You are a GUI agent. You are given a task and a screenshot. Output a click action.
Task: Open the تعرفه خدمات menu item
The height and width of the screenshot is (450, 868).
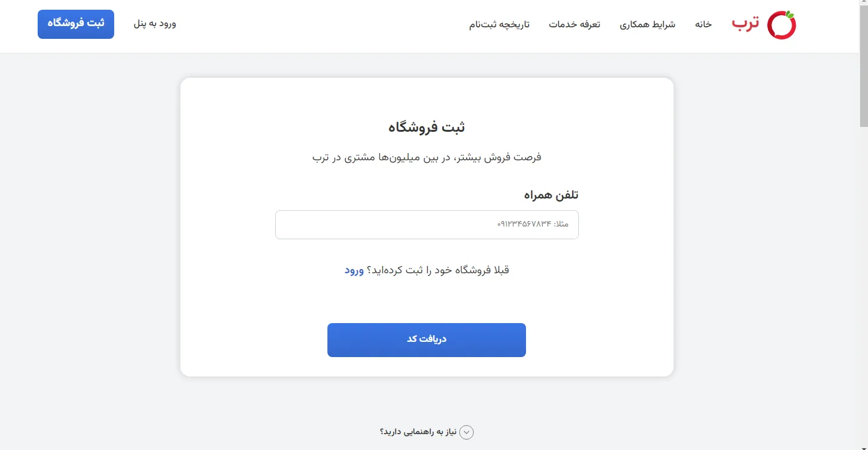575,24
